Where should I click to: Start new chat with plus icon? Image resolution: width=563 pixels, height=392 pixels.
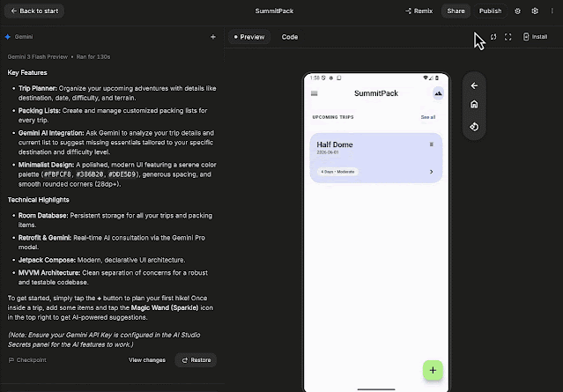point(213,37)
